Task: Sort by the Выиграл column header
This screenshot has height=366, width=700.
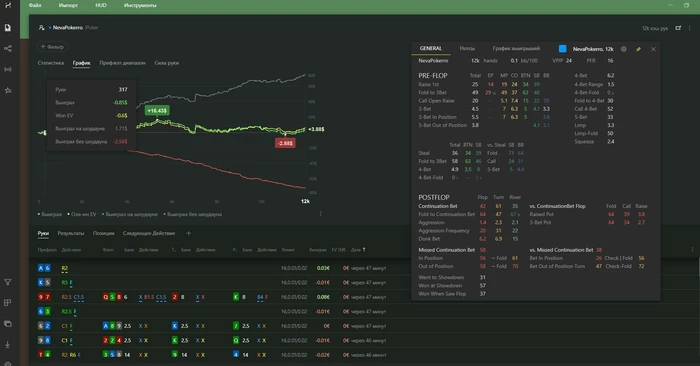Action: coord(318,250)
